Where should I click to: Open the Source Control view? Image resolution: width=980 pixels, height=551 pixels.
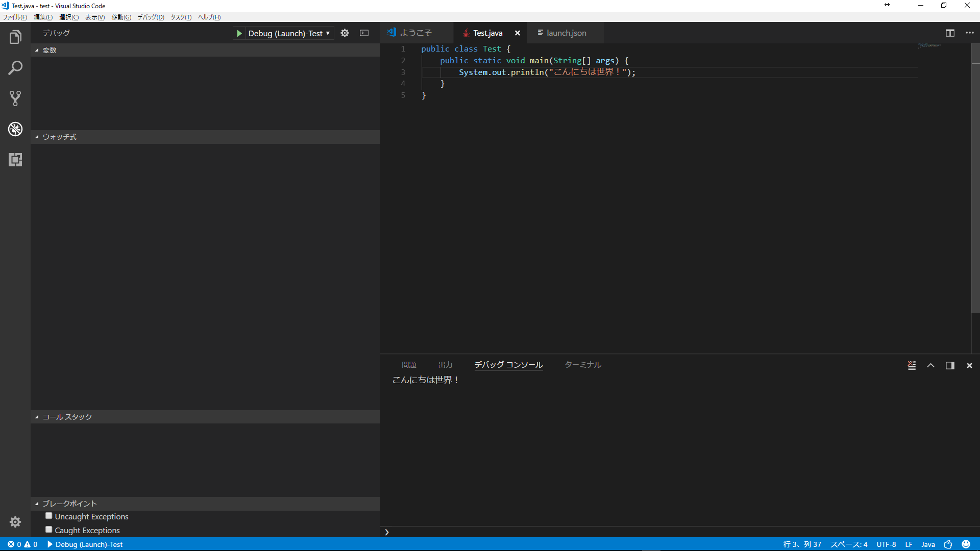[15, 98]
